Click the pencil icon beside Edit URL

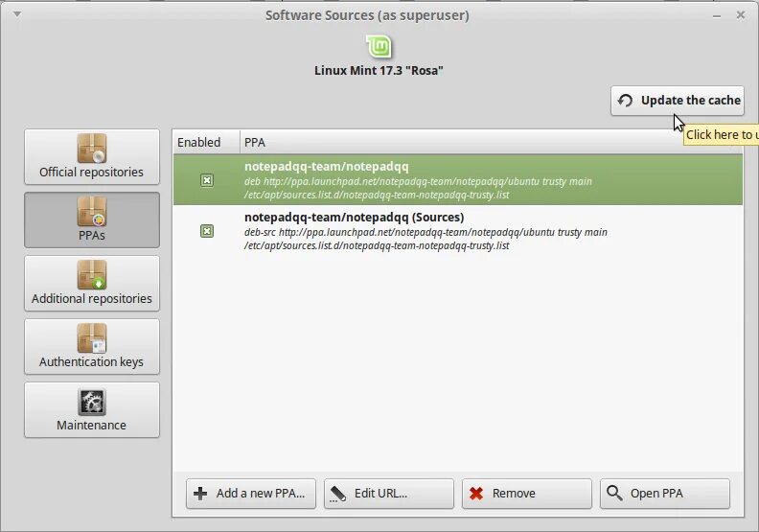point(338,494)
